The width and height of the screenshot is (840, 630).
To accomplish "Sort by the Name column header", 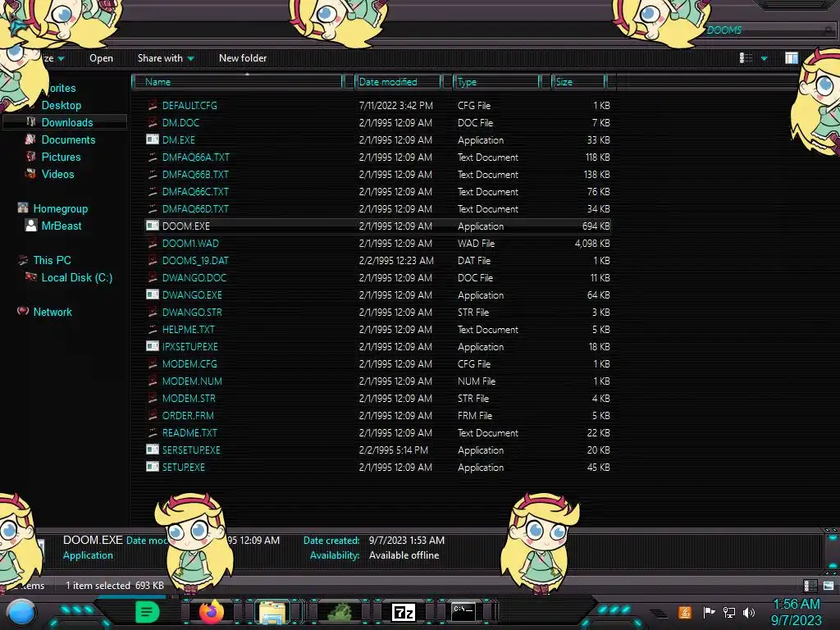I will (x=238, y=81).
